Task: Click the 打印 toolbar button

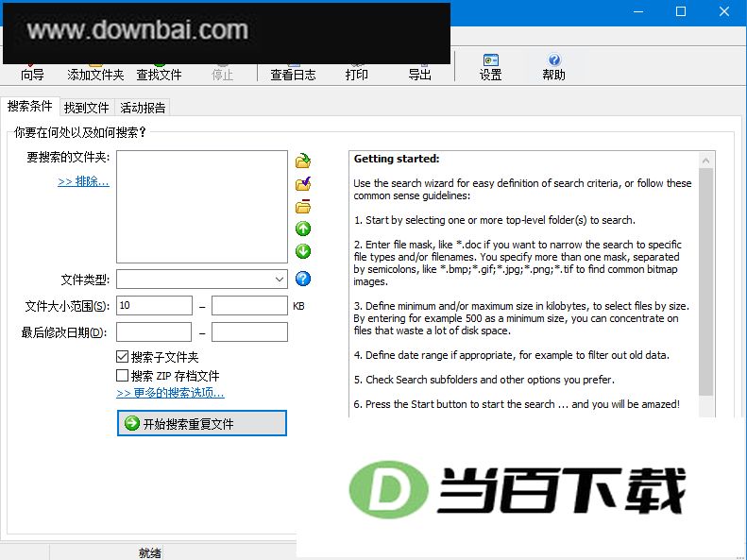Action: click(356, 75)
